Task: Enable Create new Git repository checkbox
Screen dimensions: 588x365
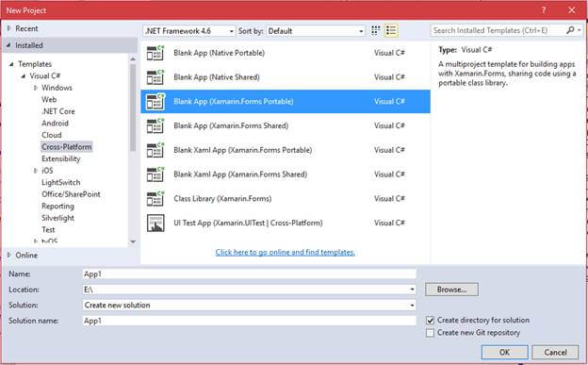Action: click(430, 333)
